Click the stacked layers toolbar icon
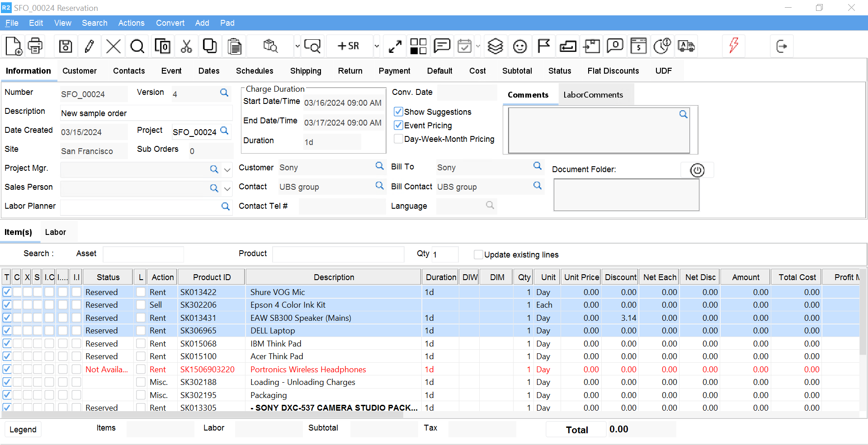 [495, 46]
